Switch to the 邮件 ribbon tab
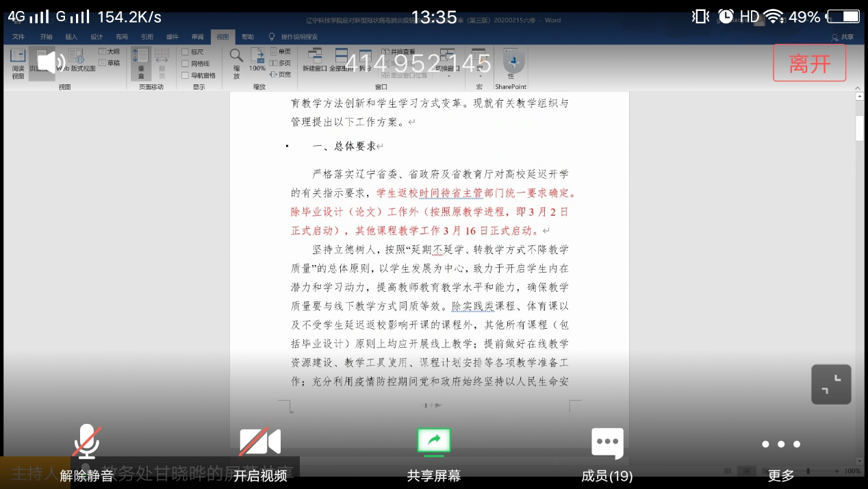 point(173,37)
